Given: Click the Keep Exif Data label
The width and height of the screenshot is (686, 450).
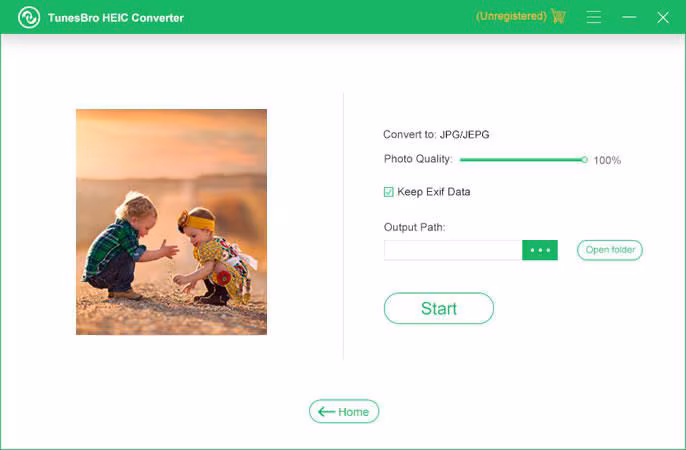Looking at the screenshot, I should click(x=434, y=192).
